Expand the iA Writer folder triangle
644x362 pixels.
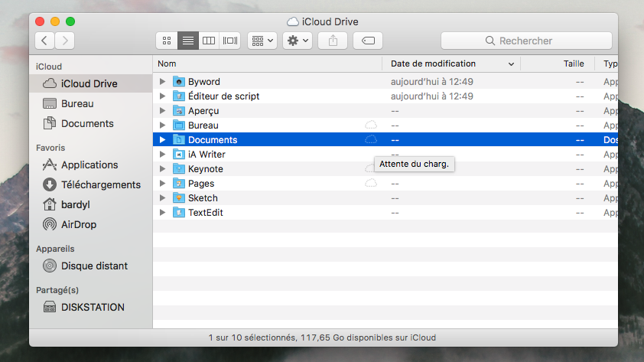[x=162, y=154]
